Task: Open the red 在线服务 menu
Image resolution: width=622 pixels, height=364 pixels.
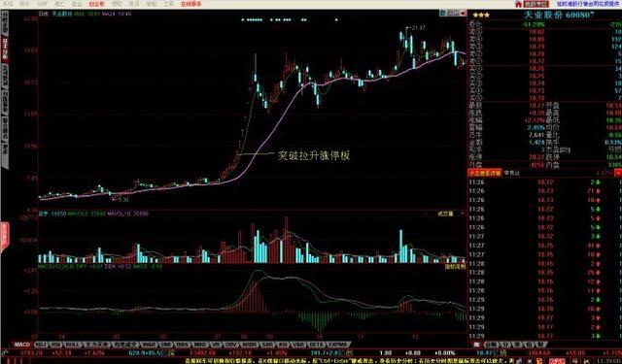Action: (191, 4)
